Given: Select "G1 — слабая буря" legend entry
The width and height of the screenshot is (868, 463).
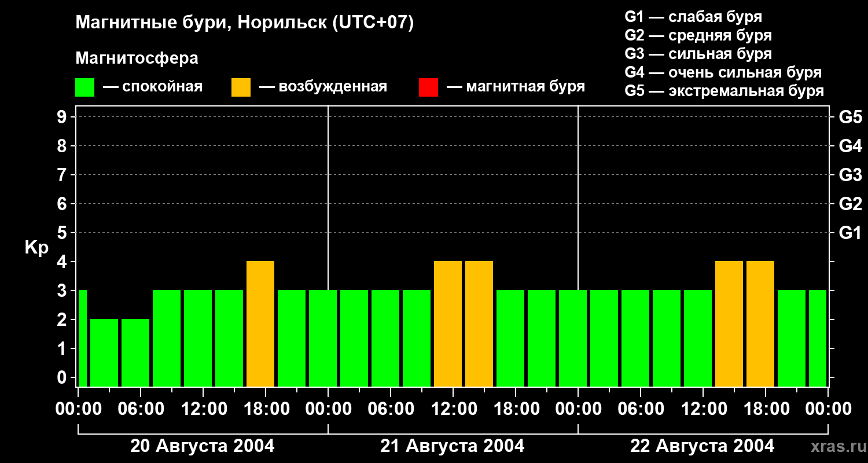Looking at the screenshot, I should click(693, 17).
